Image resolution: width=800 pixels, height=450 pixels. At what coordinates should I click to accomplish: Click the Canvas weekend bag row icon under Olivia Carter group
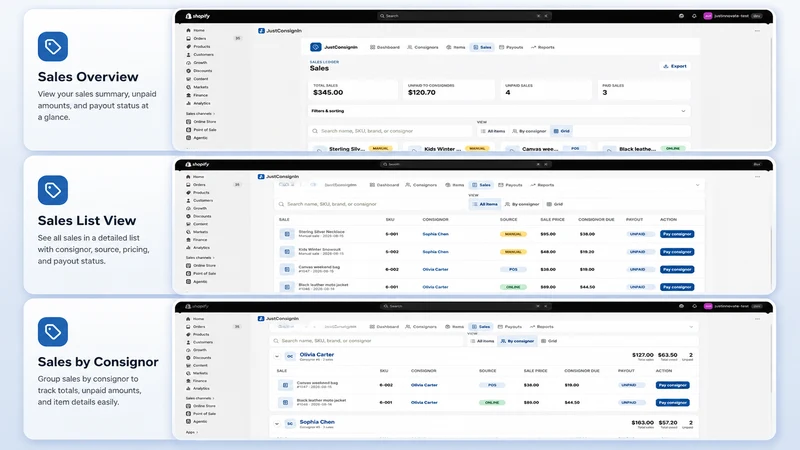285,385
